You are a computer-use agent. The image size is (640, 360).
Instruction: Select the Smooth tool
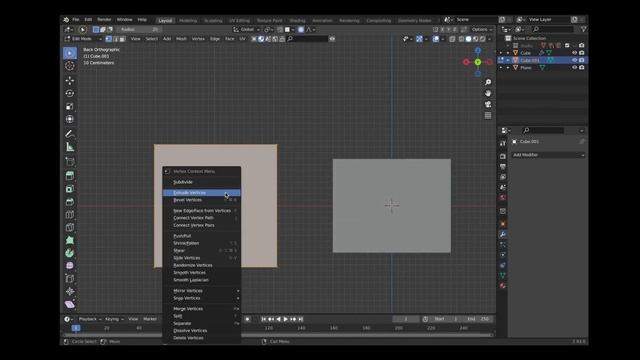(x=70, y=266)
